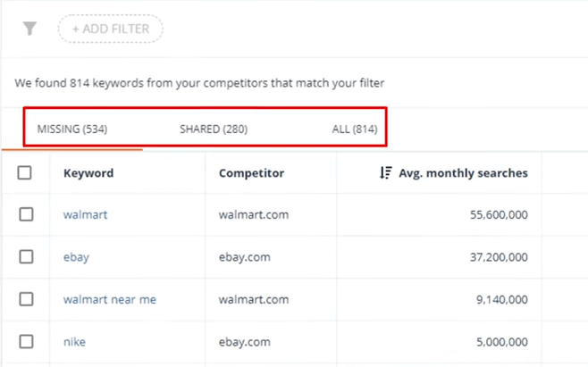Sort by the Keyword column header
588x367 pixels.
pyautogui.click(x=88, y=173)
